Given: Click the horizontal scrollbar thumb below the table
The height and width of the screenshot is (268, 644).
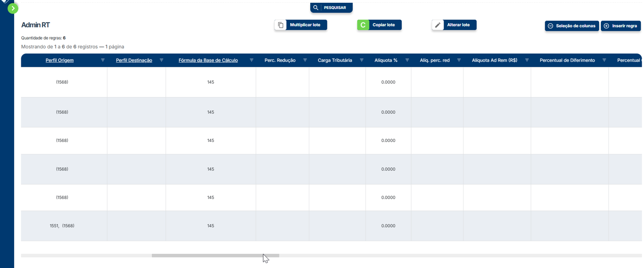Looking at the screenshot, I should coord(215,256).
